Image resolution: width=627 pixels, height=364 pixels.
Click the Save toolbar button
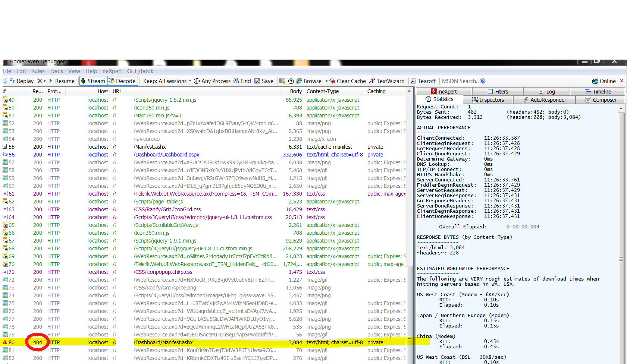click(x=264, y=81)
